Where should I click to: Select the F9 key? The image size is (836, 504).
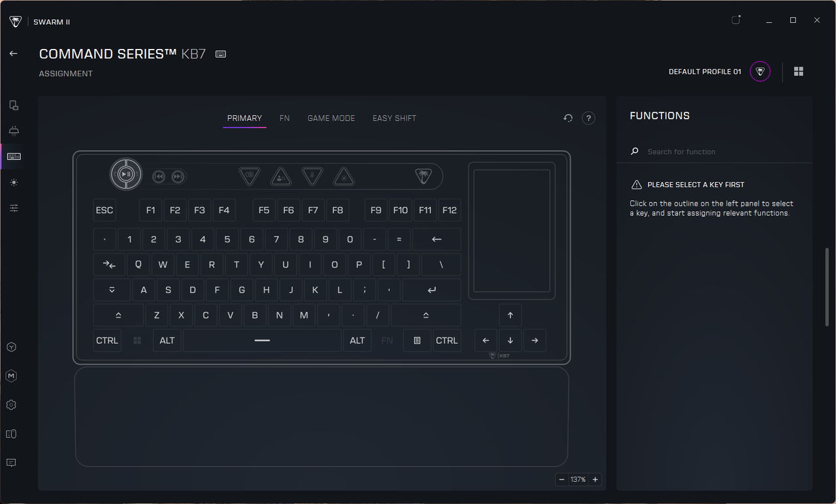point(376,210)
